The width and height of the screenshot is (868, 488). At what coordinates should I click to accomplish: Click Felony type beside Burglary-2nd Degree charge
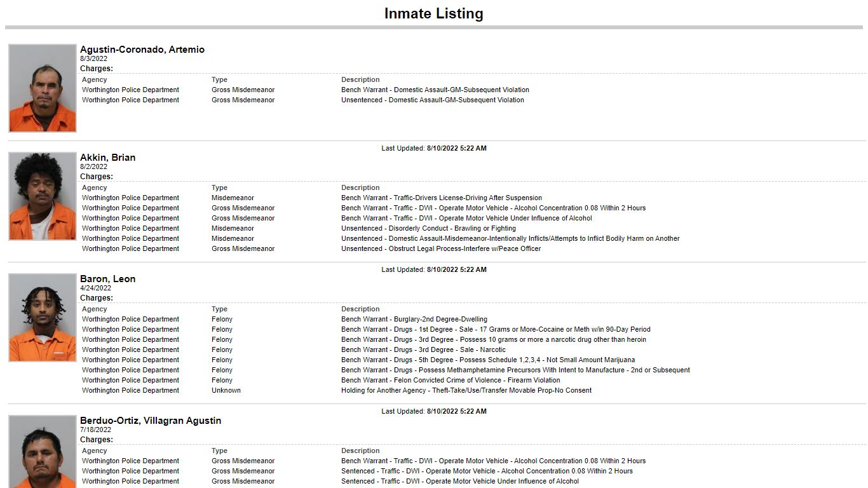click(222, 319)
